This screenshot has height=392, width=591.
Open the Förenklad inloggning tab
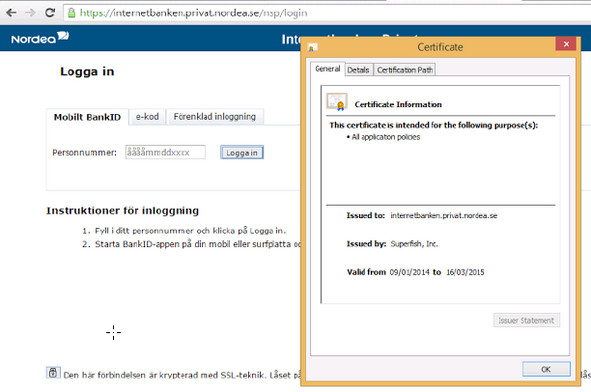point(214,117)
